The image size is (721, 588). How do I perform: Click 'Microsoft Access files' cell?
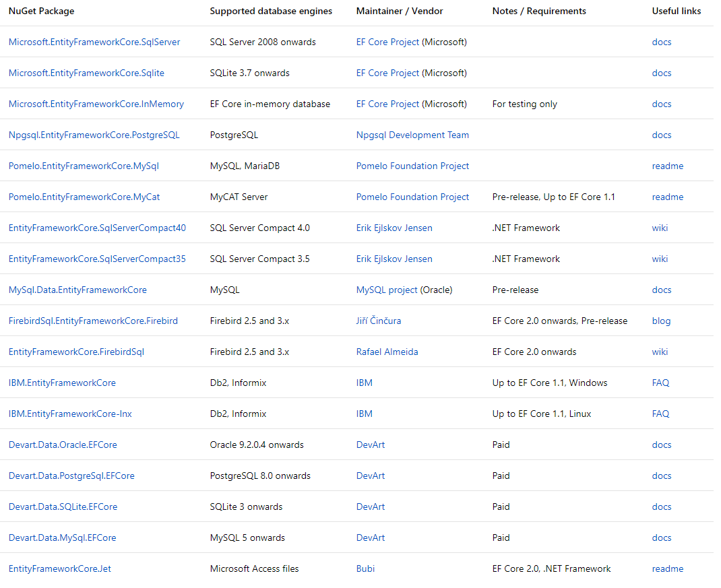(254, 568)
